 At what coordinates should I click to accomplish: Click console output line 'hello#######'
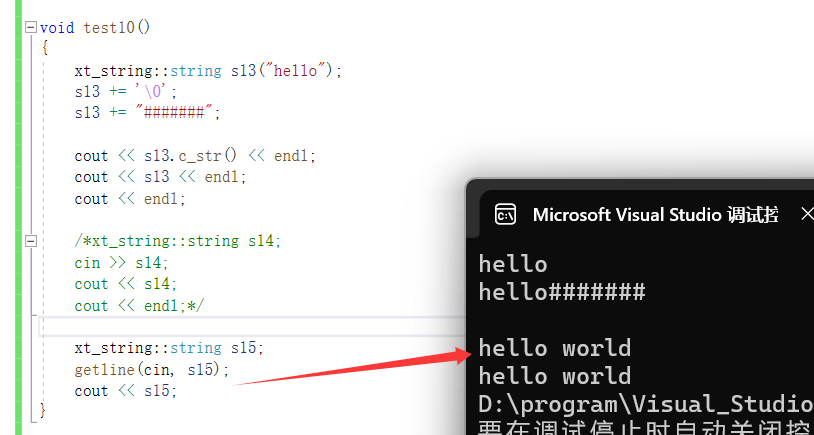click(x=562, y=292)
